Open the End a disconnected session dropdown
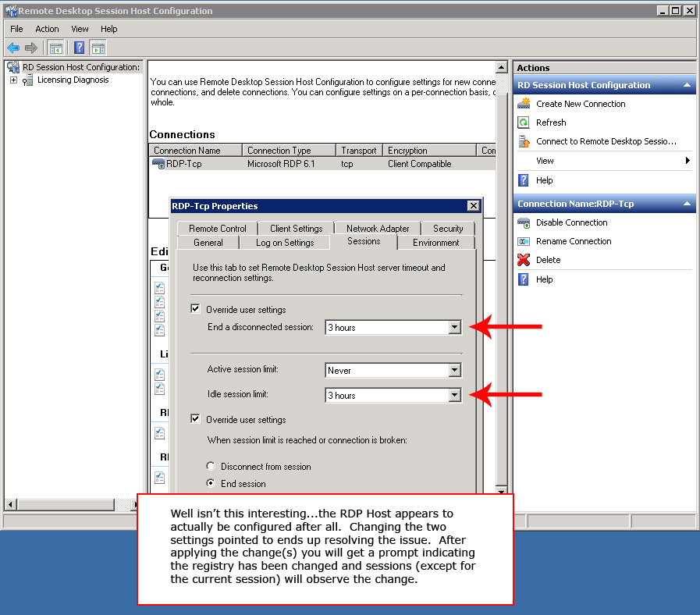Image resolution: width=700 pixels, height=615 pixels. click(x=454, y=327)
